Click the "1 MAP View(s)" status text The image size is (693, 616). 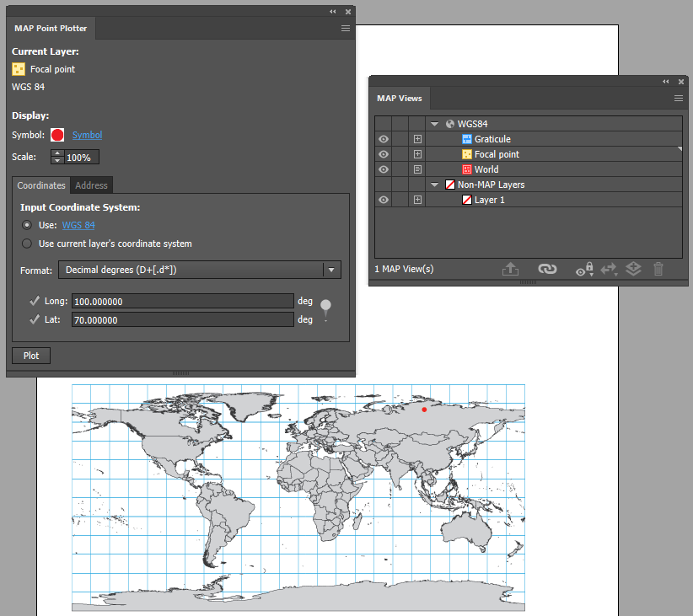pyautogui.click(x=404, y=269)
